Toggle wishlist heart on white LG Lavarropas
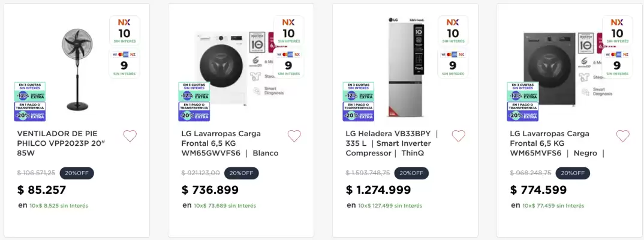This screenshot has width=644, height=240. (x=294, y=136)
